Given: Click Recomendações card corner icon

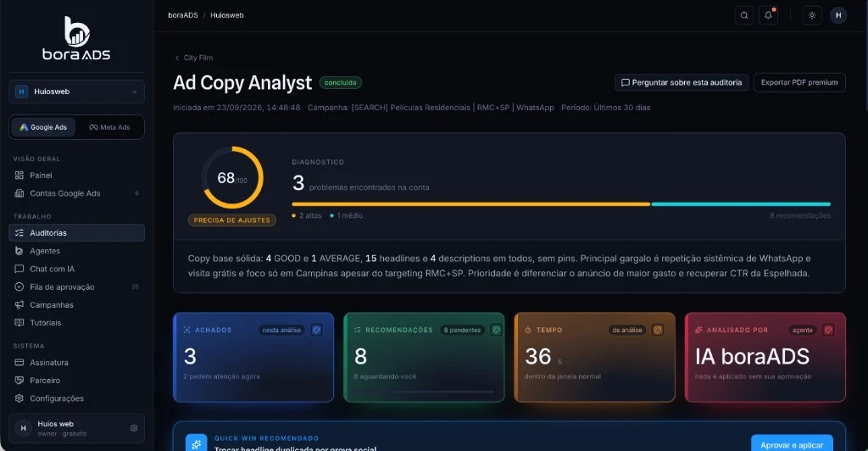Looking at the screenshot, I should coord(497,331).
